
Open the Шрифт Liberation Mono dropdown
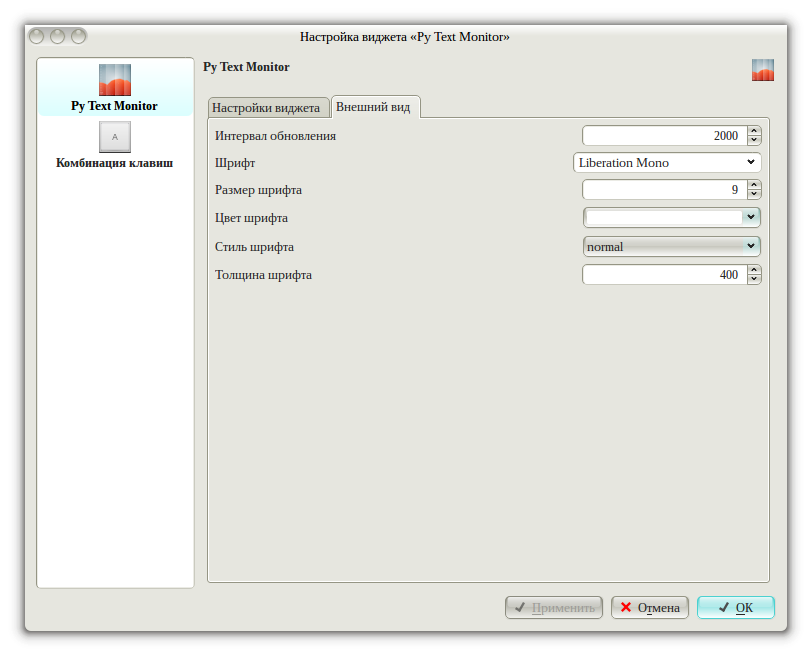point(667,162)
